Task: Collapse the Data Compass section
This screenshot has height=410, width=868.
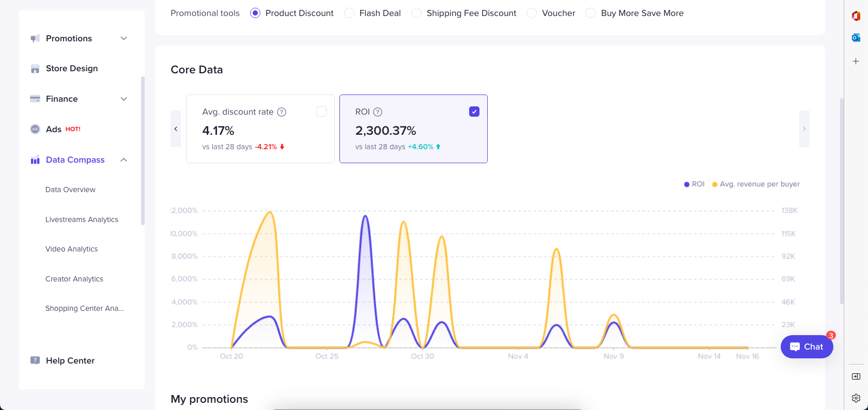Action: click(x=123, y=160)
